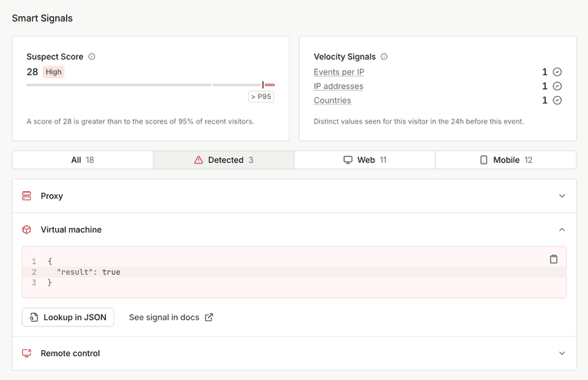Image resolution: width=588 pixels, height=380 pixels.
Task: Switch to the All signals tab
Action: (x=82, y=160)
